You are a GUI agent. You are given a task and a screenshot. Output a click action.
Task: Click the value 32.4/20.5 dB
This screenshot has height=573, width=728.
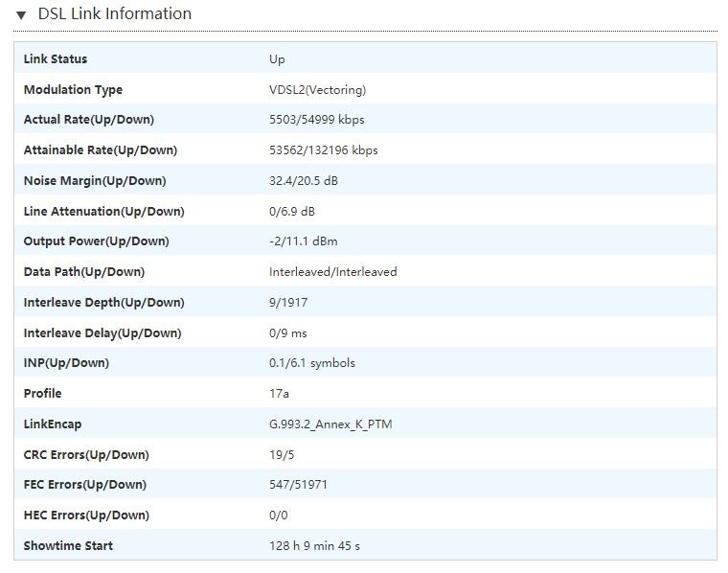pyautogui.click(x=304, y=181)
